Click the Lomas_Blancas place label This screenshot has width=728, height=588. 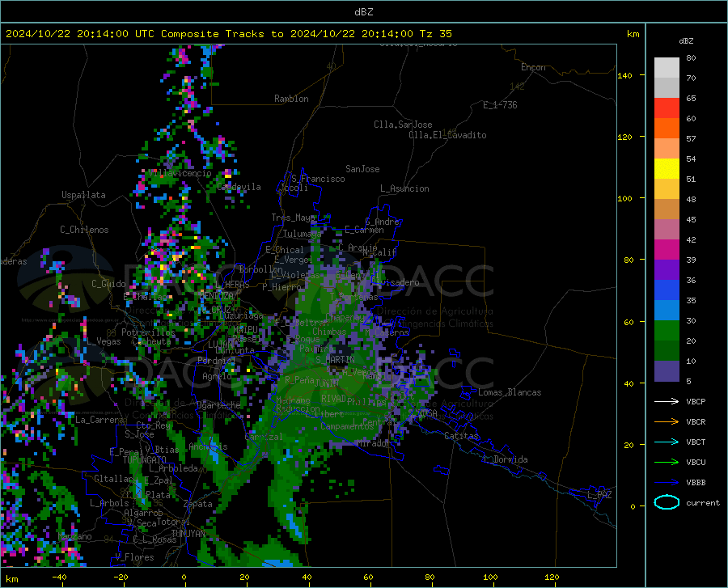[510, 392]
